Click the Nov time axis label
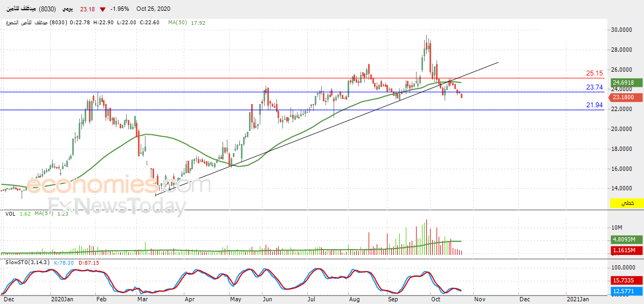 click(x=479, y=300)
